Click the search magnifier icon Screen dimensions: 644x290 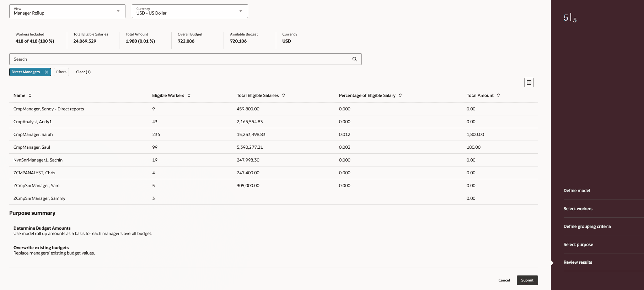click(354, 59)
